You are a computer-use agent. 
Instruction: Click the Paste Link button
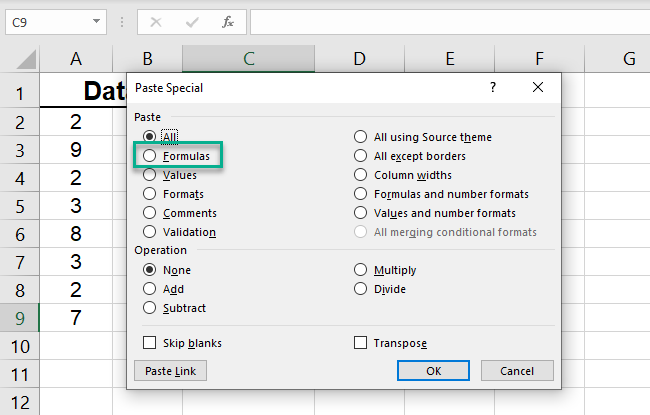coord(170,371)
